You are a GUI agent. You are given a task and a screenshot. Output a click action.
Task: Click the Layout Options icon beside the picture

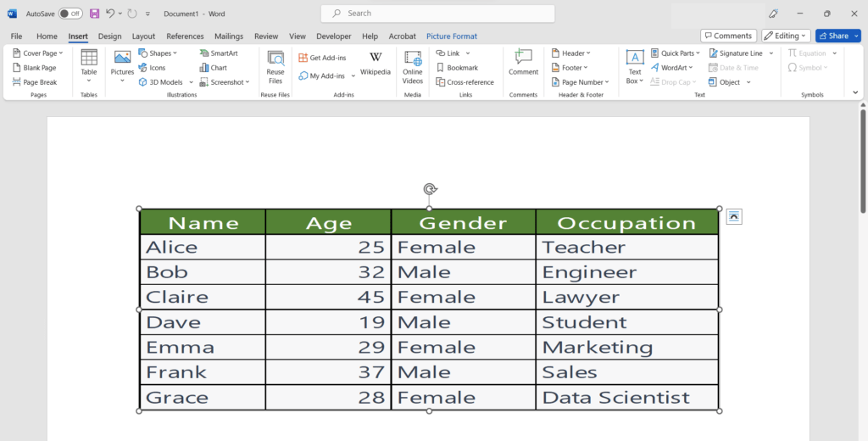[734, 216]
